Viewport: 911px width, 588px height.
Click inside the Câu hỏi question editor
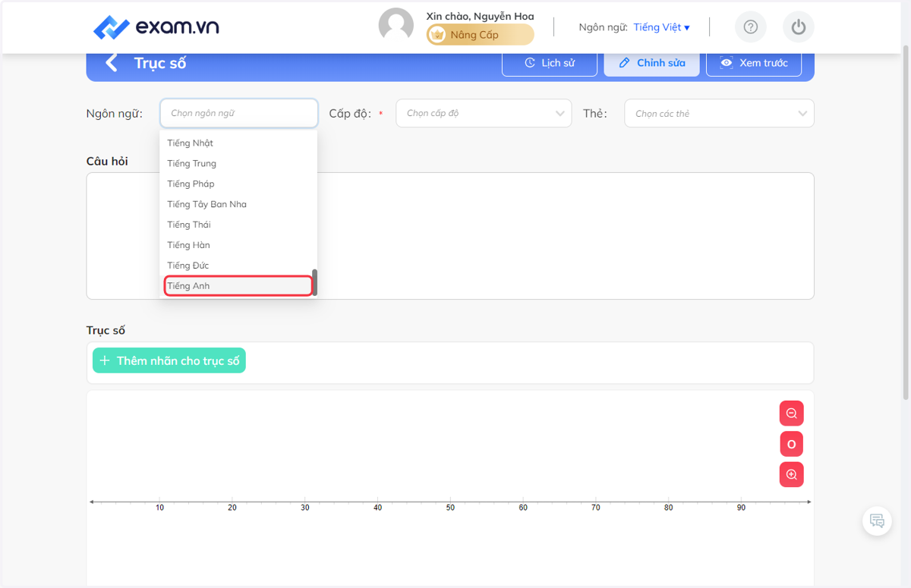(450, 236)
